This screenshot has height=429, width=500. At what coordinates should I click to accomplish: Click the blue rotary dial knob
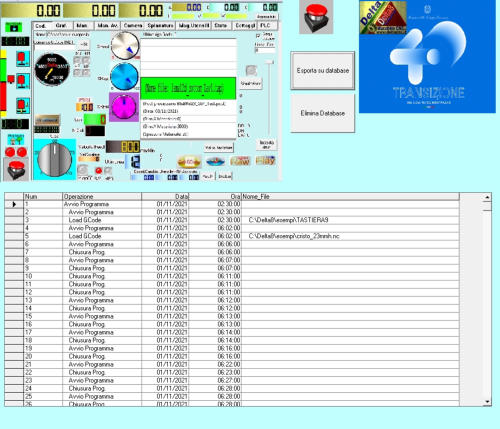click(124, 77)
